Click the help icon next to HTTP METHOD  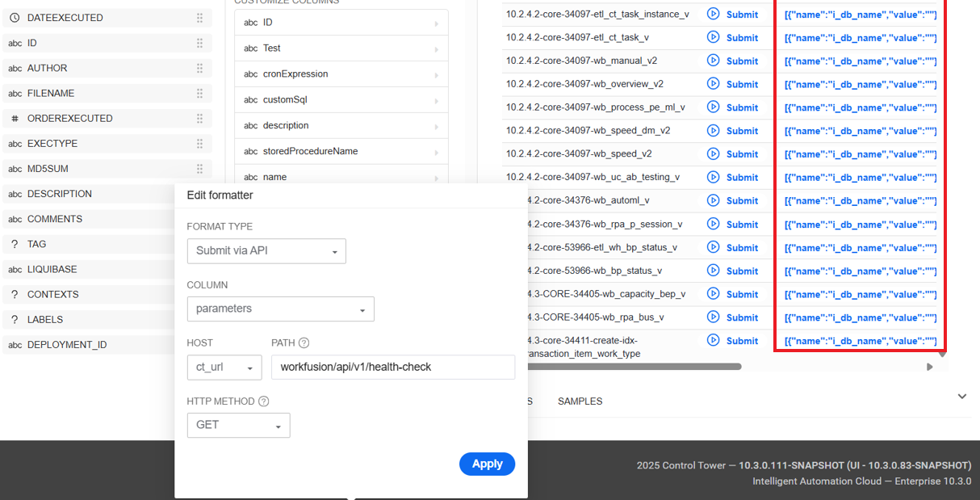pyautogui.click(x=263, y=401)
